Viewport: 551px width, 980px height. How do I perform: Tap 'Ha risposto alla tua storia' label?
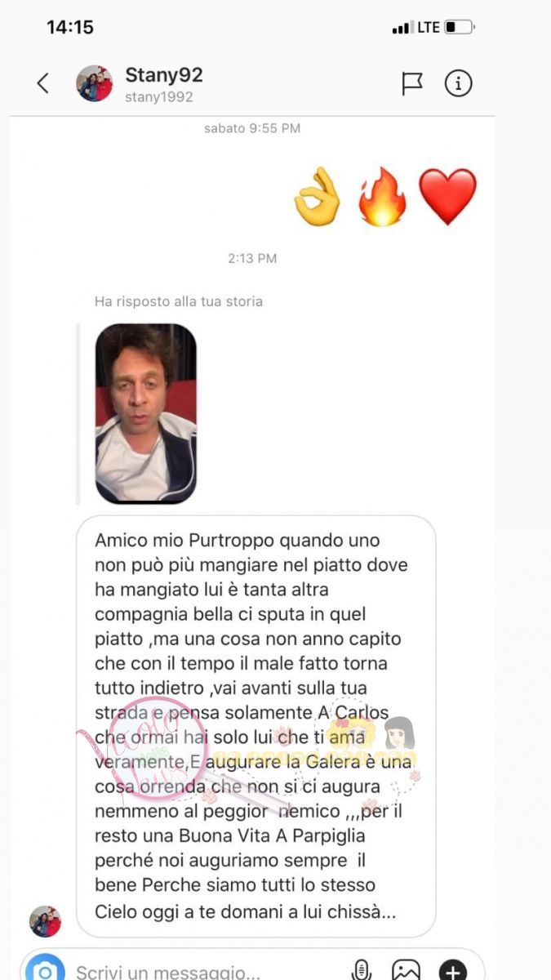(179, 301)
